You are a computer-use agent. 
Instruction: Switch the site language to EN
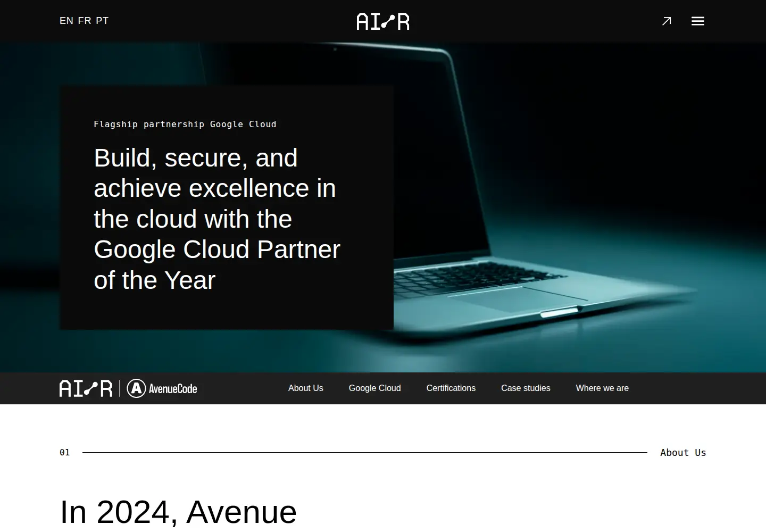coord(66,21)
